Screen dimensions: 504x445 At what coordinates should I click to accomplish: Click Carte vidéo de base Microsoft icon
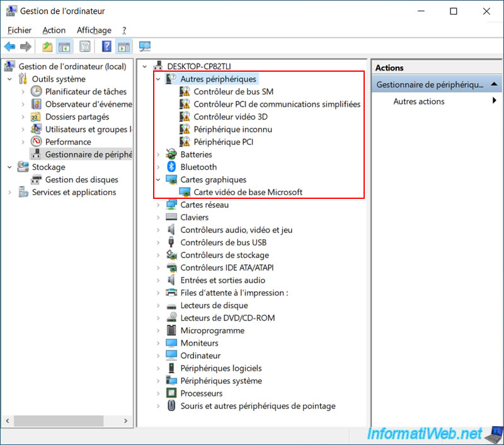(185, 193)
